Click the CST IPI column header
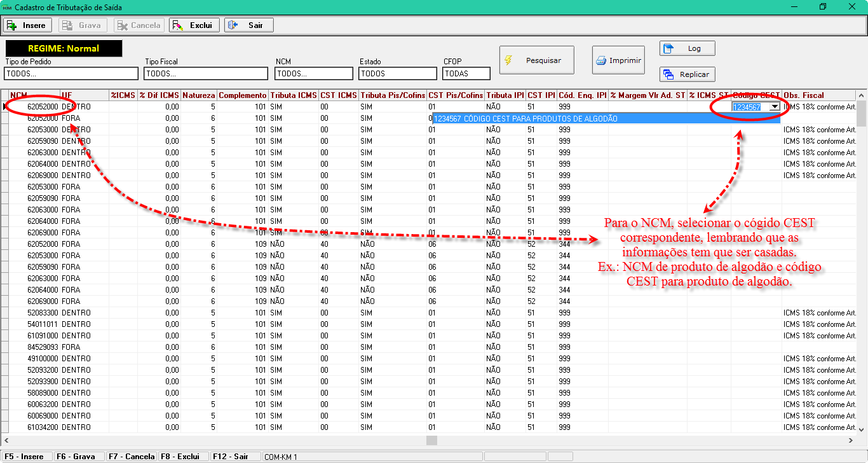The width and height of the screenshot is (868, 463). [541, 95]
